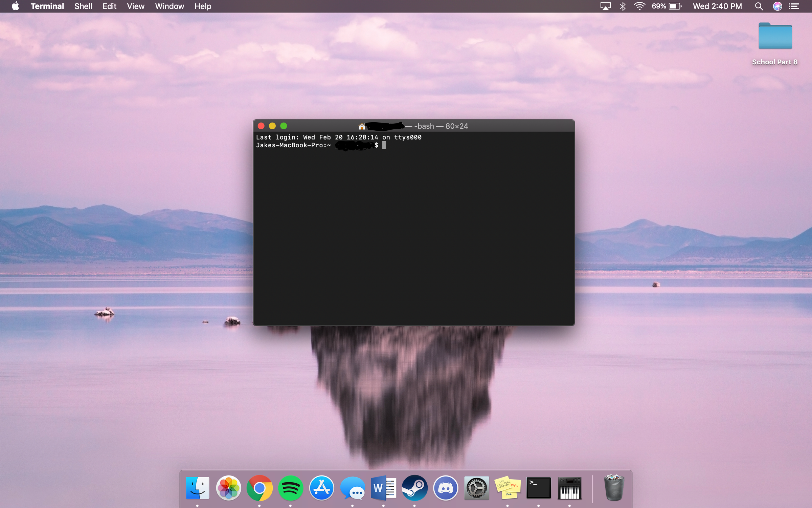Launch Microsoft Word from the Dock
The height and width of the screenshot is (508, 812).
pyautogui.click(x=383, y=488)
